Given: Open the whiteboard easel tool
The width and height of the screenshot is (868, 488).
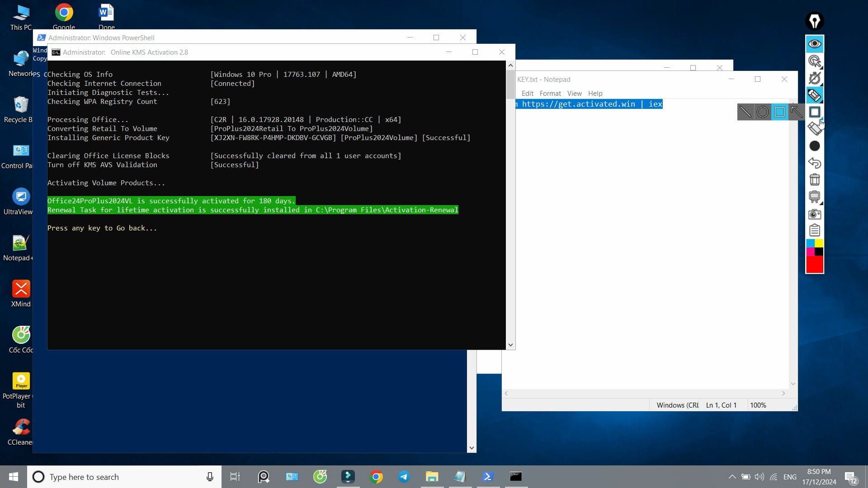Looking at the screenshot, I should 815,197.
